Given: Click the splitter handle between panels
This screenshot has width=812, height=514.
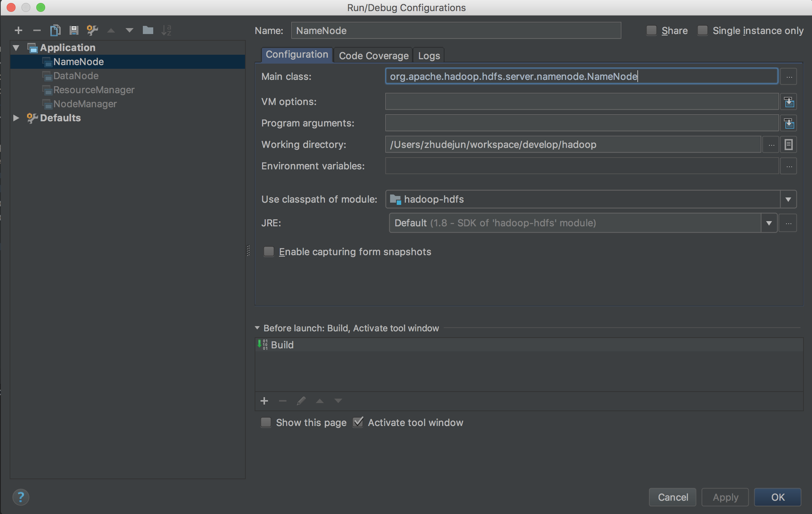Looking at the screenshot, I should click(248, 251).
